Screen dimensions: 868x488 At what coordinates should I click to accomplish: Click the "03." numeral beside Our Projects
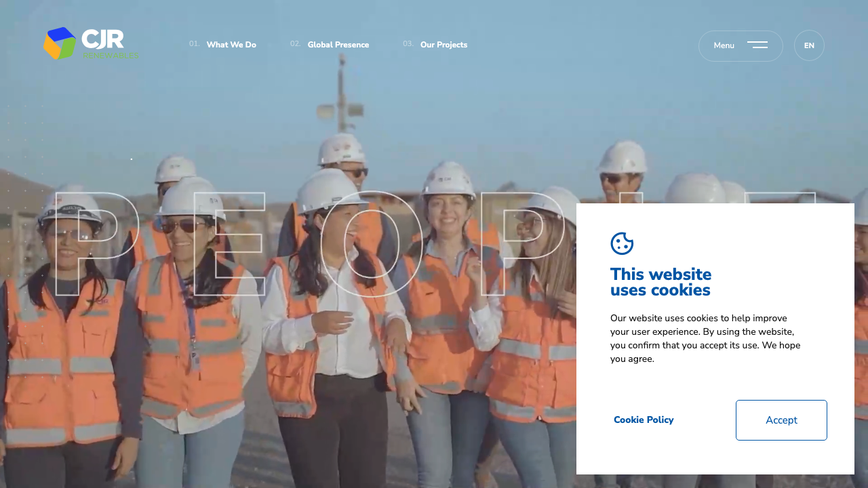pos(408,43)
